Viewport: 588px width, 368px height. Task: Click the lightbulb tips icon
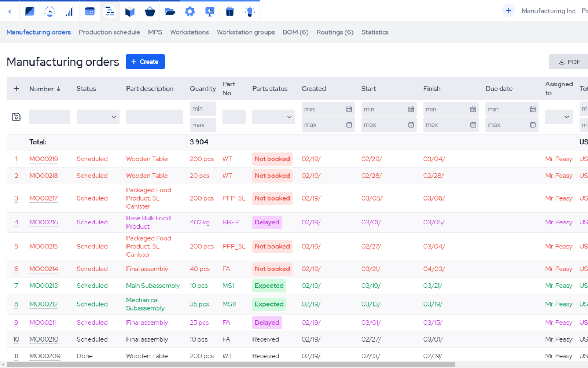pos(250,11)
